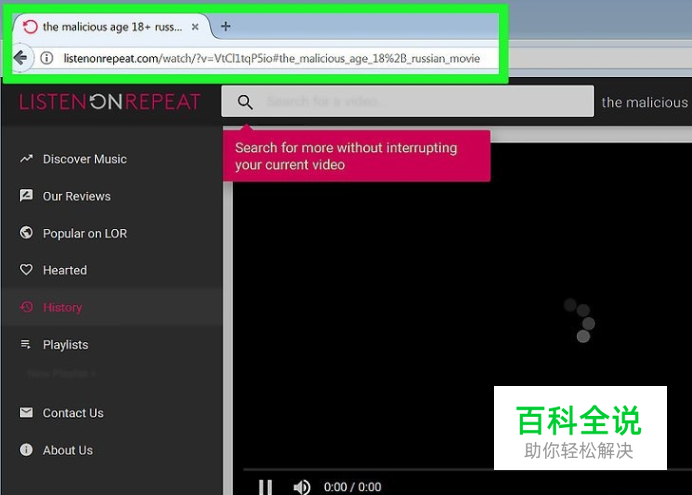This screenshot has height=495, width=692.
Task: Click the About Us info icon
Action: click(x=26, y=450)
